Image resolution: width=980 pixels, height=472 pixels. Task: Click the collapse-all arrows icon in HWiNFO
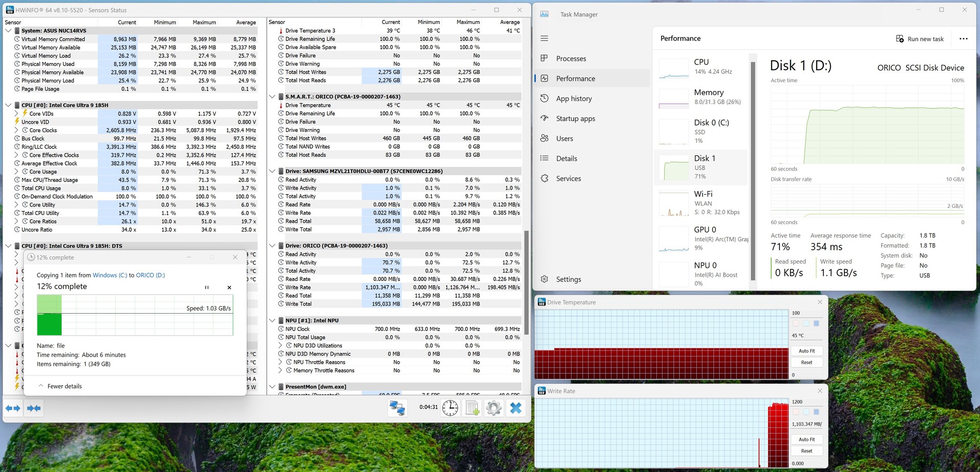34,408
